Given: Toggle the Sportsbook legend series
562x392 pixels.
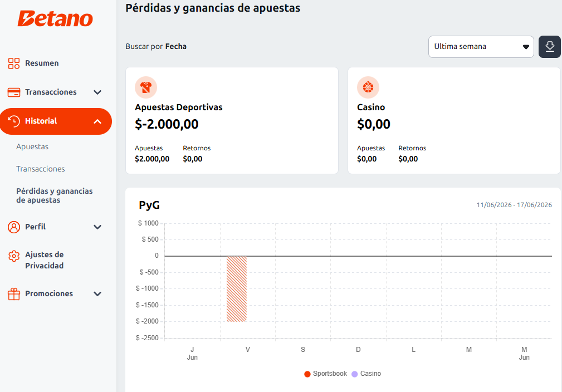Looking at the screenshot, I should coord(325,374).
